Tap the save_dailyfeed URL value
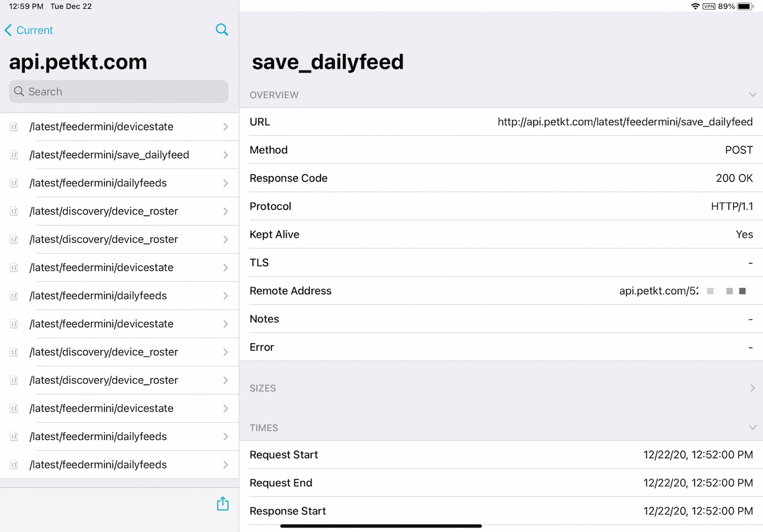 click(626, 121)
